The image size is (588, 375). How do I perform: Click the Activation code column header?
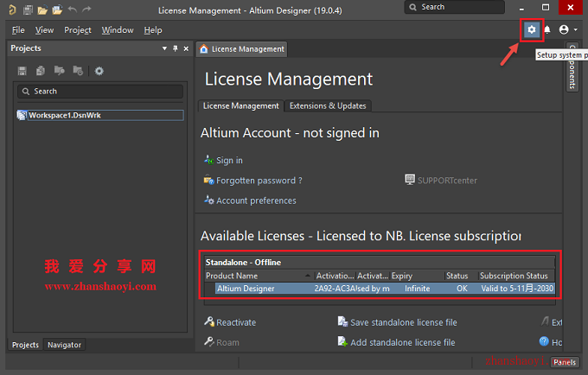click(x=336, y=276)
